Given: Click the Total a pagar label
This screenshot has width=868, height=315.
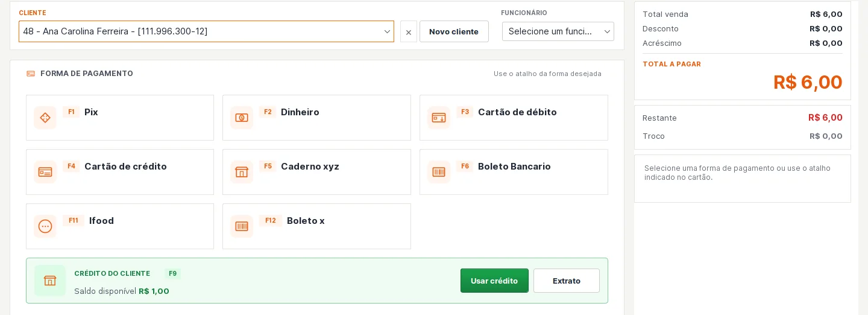Looking at the screenshot, I should pos(671,64).
